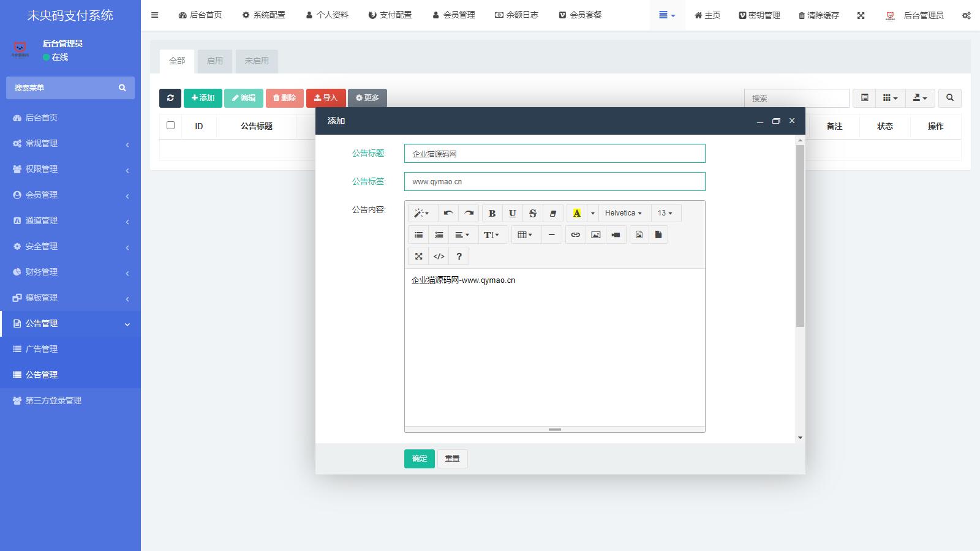The width and height of the screenshot is (980, 551).
Task: Click the yellow text highlight color button
Action: [576, 213]
